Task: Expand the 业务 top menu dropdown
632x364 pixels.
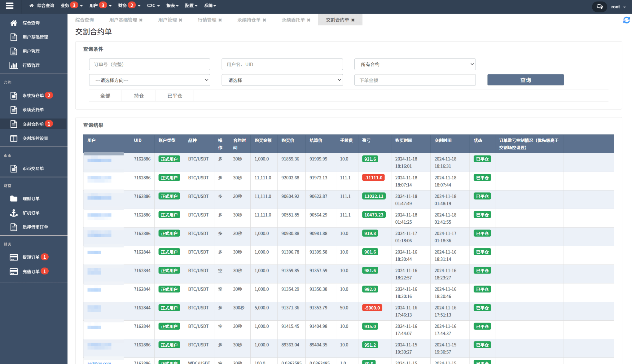Action: [x=72, y=6]
